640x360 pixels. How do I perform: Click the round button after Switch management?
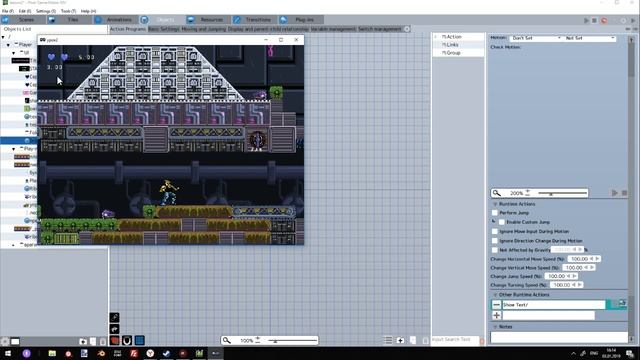click(407, 29)
